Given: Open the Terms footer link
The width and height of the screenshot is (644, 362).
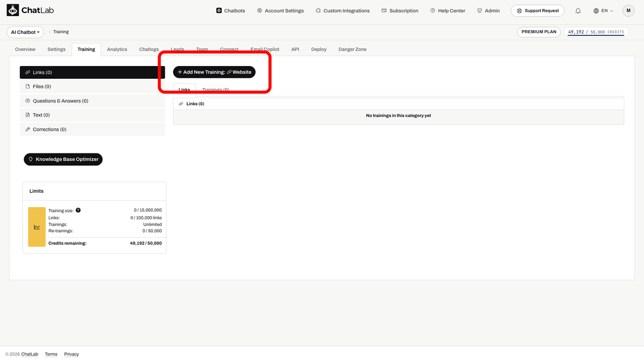Looking at the screenshot, I should point(51,354).
